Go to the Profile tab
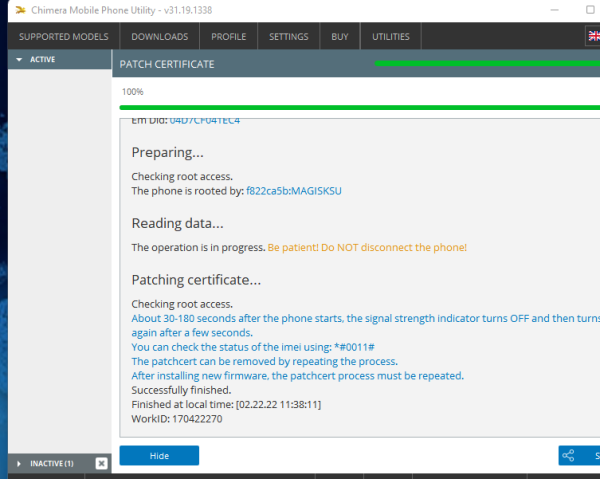Viewport: 600px width, 479px height. tap(228, 36)
